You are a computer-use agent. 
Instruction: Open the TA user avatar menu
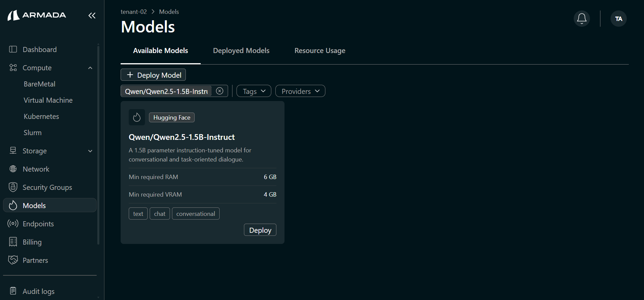(619, 19)
